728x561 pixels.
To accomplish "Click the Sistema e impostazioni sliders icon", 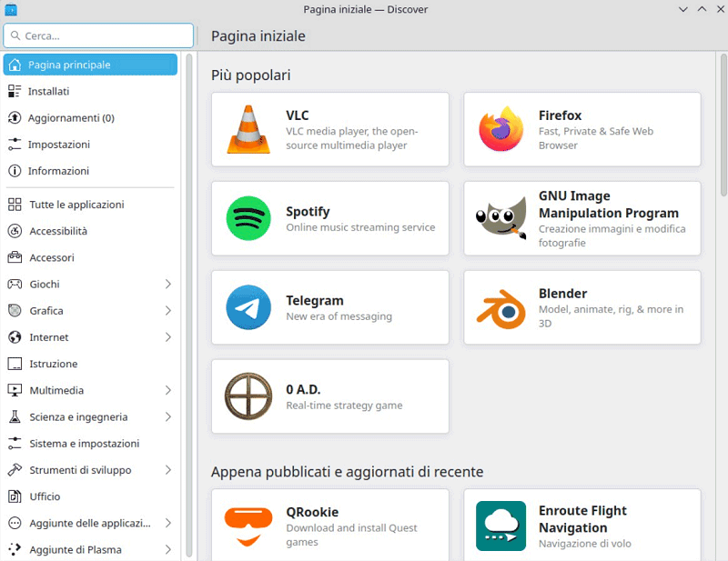I will pos(15,443).
